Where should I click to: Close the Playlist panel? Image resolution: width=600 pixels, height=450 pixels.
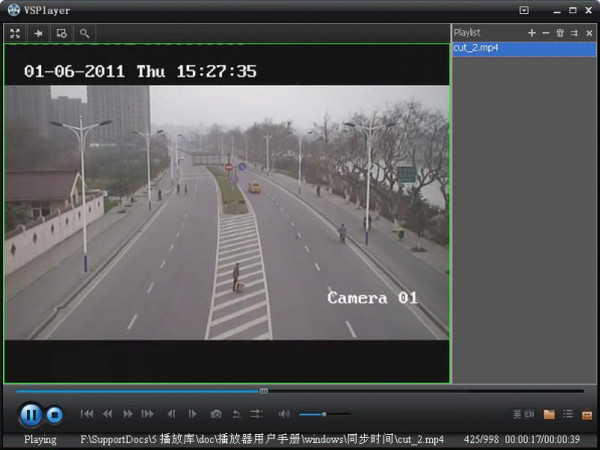pyautogui.click(x=589, y=33)
